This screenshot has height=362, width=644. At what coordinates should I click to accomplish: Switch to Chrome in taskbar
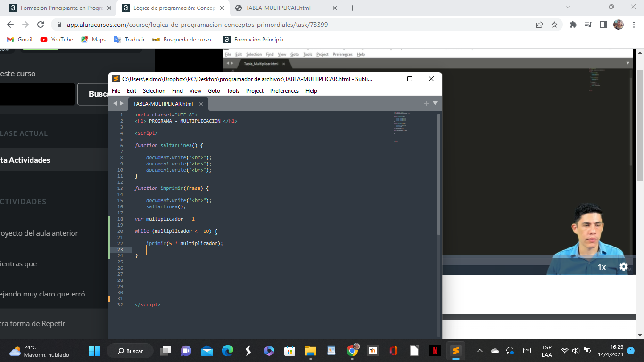click(352, 351)
